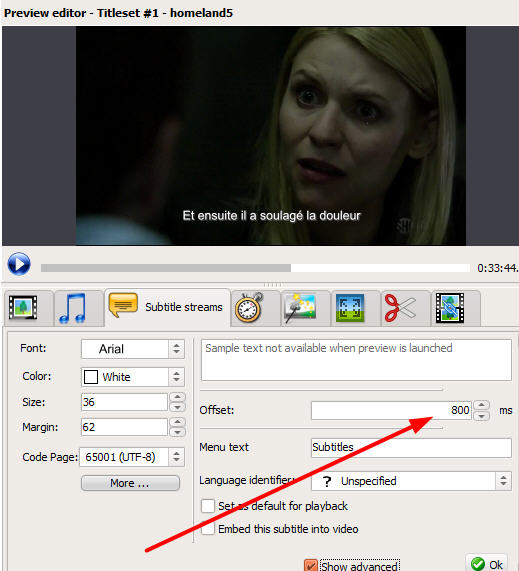Play the video preview
The width and height of the screenshot is (519, 571).
point(19,264)
